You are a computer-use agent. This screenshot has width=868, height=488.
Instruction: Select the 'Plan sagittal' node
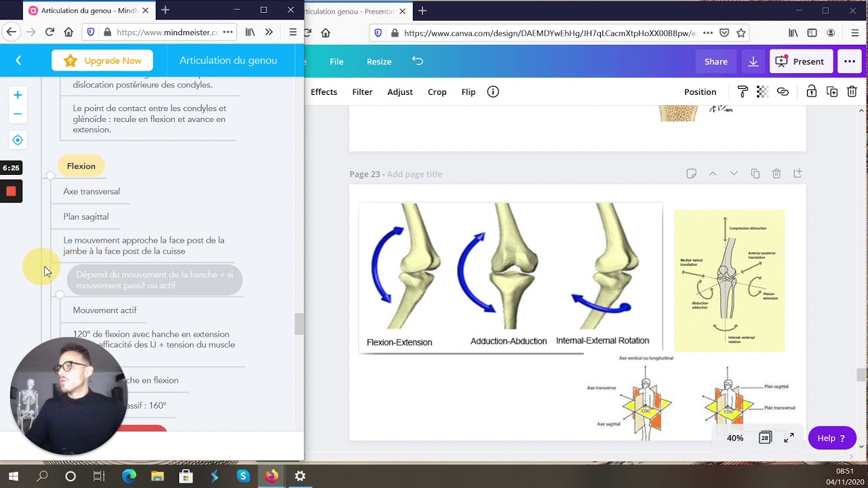point(86,217)
